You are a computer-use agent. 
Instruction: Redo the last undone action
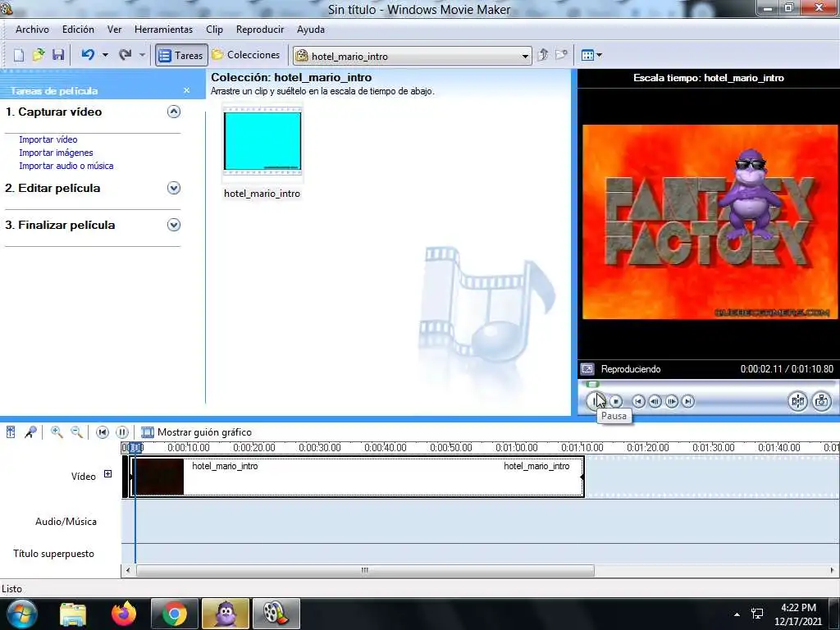(126, 55)
